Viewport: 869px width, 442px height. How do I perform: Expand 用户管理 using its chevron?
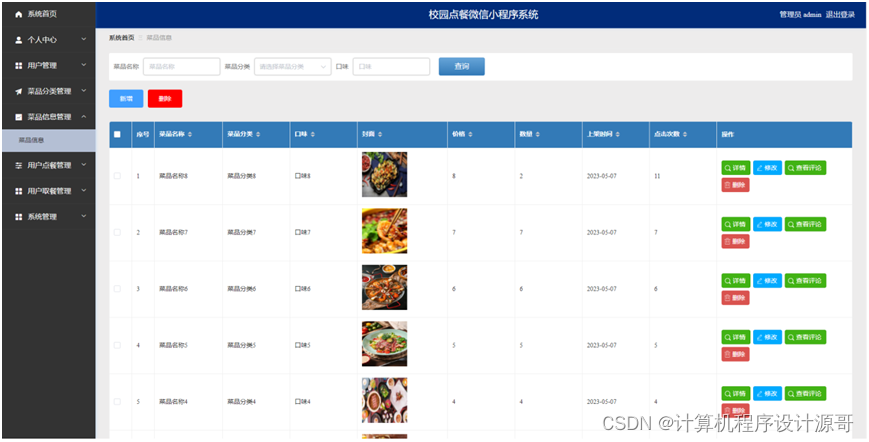pos(84,65)
